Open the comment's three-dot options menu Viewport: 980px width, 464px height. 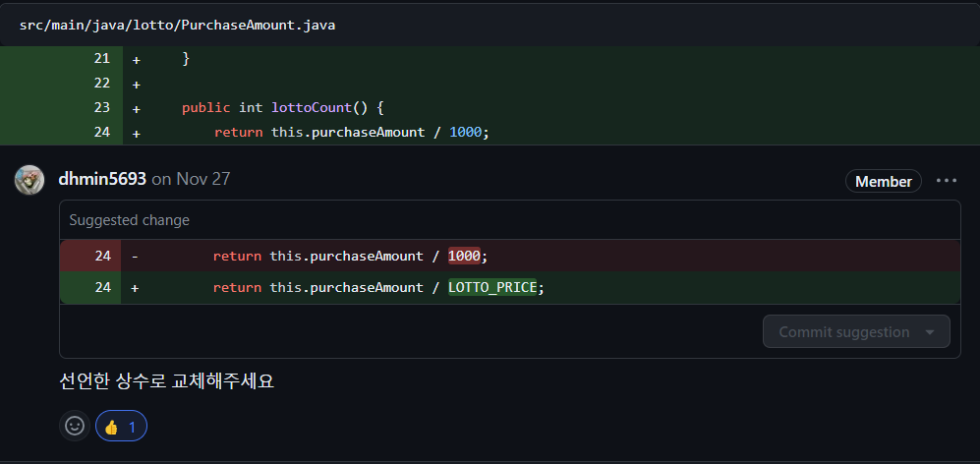[947, 181]
